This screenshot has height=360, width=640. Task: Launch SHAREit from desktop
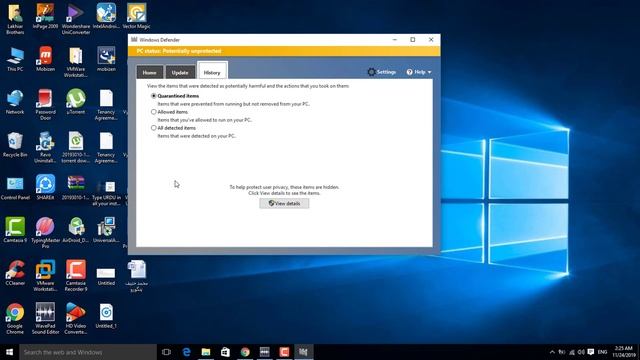click(45, 187)
